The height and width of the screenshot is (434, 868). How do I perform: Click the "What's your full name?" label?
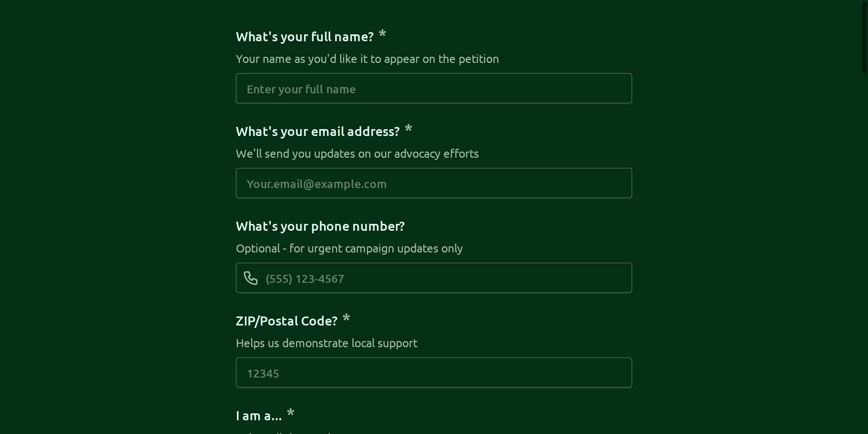(x=305, y=37)
